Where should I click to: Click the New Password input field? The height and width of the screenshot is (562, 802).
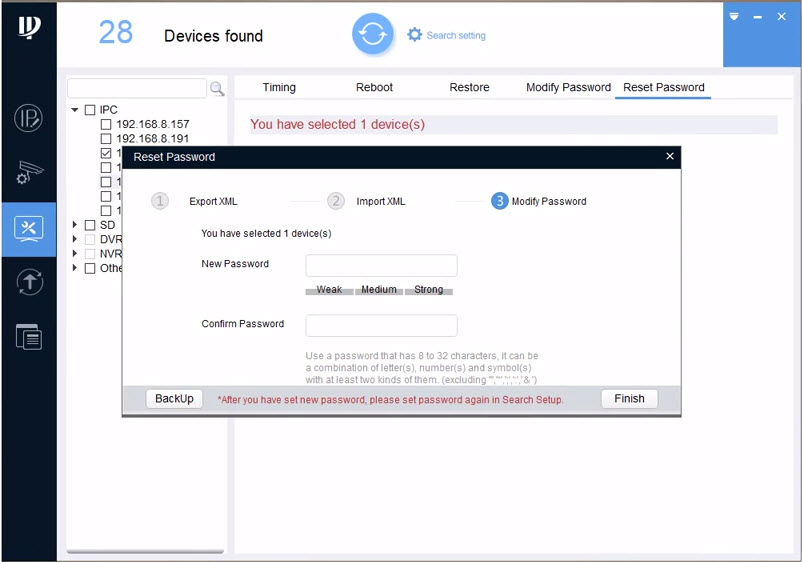point(381,266)
